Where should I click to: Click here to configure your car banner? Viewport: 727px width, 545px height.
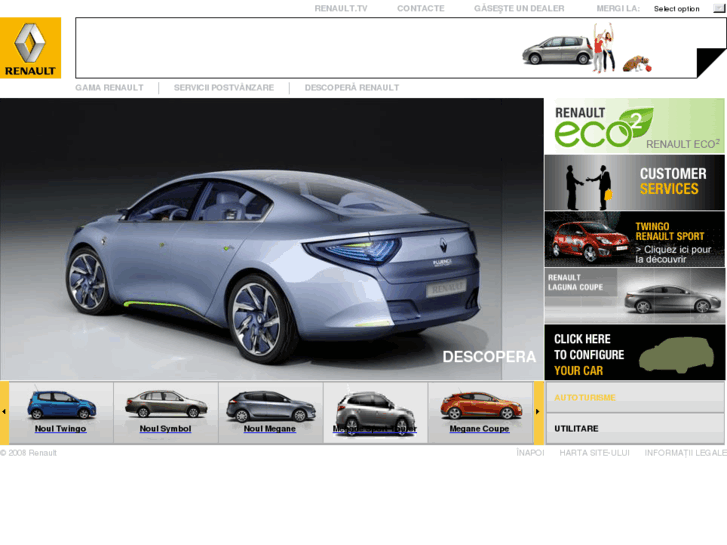pyautogui.click(x=634, y=353)
